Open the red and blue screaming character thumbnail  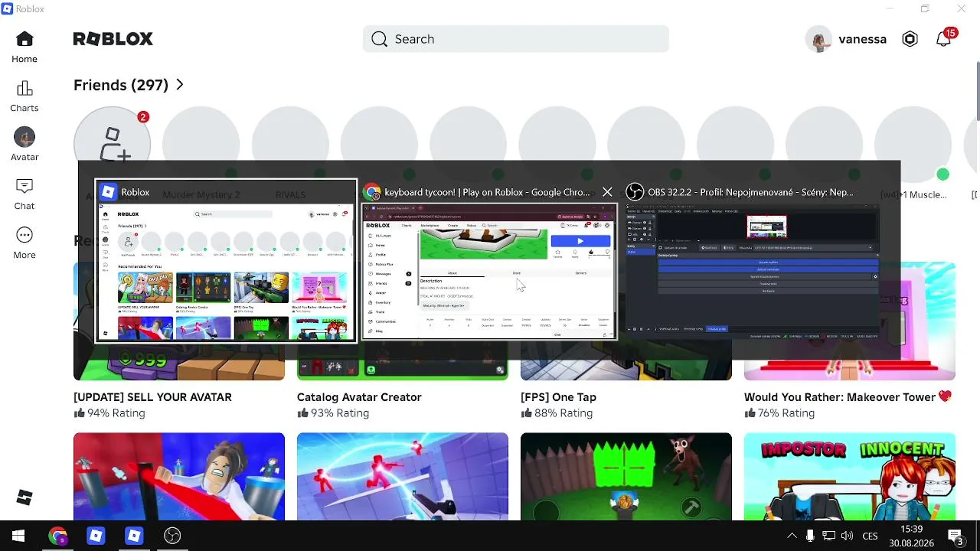(179, 477)
